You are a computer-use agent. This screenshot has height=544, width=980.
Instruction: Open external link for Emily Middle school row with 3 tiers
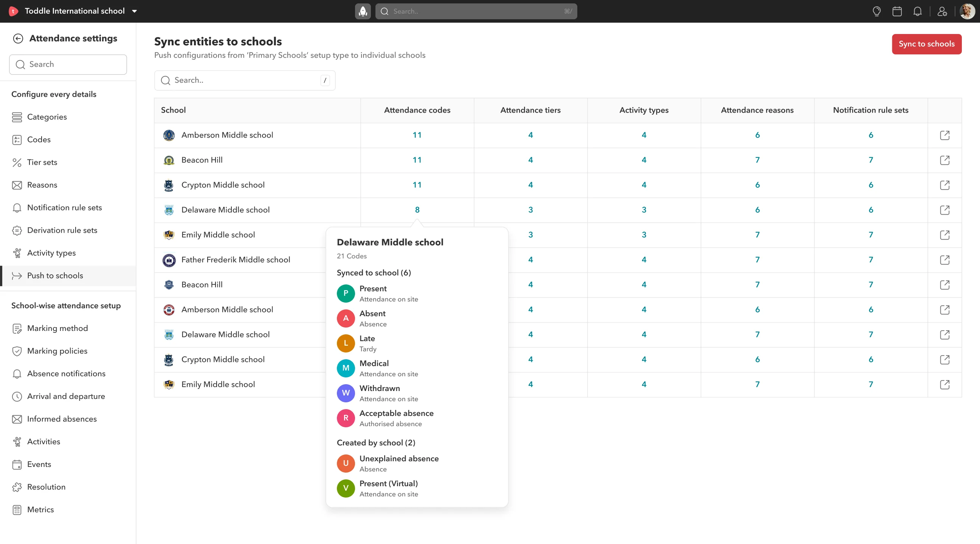944,235
